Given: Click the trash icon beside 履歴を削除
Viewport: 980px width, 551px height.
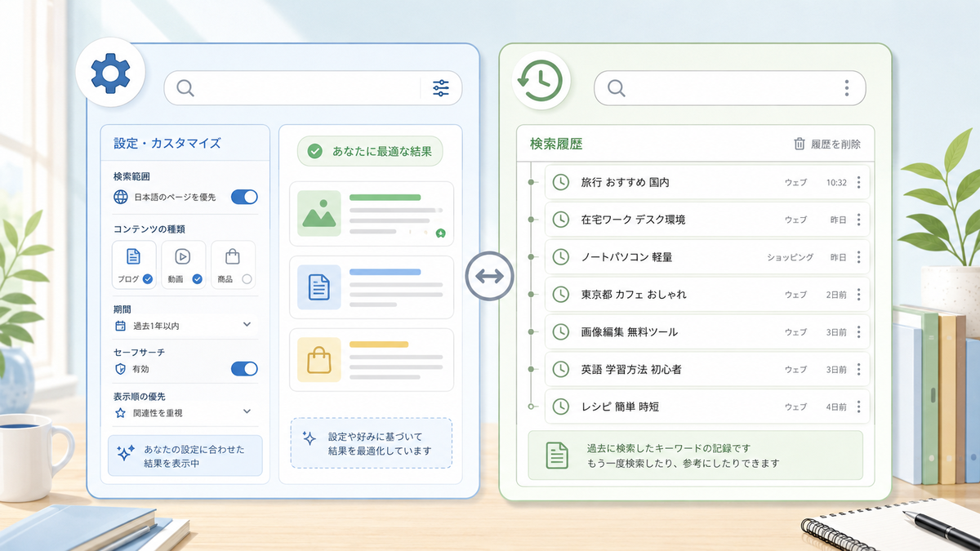Looking at the screenshot, I should tap(800, 144).
